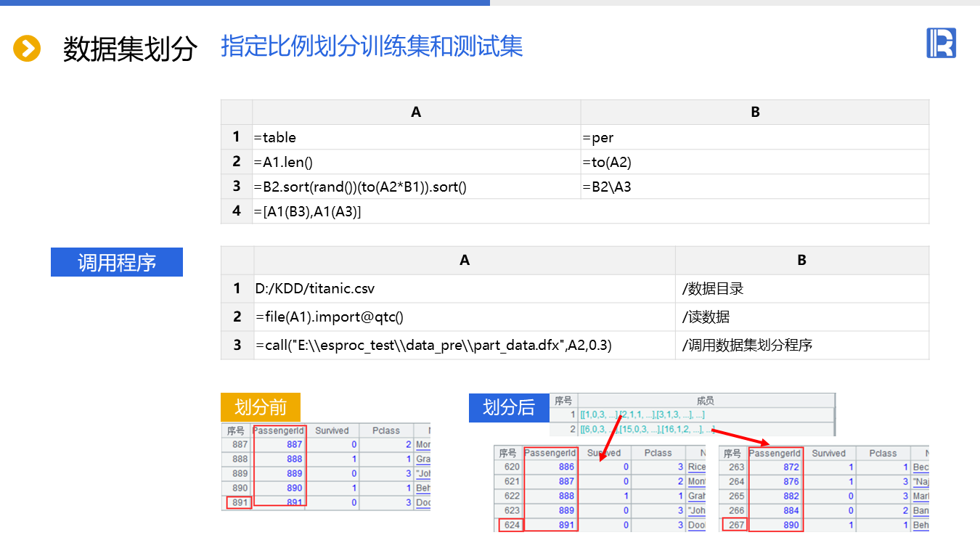Select row number 891 in 划分前 table

pos(238,502)
